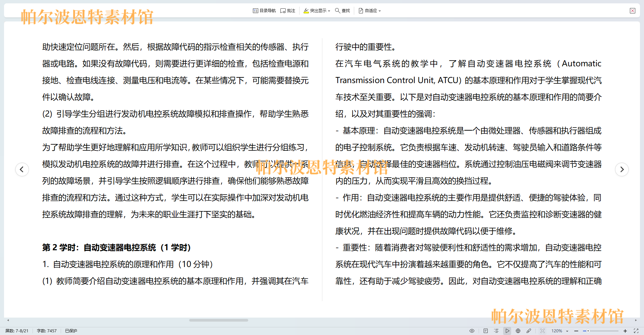Click the line 件以确认故障。
Viewport: 644px width, 335px height.
tap(68, 97)
